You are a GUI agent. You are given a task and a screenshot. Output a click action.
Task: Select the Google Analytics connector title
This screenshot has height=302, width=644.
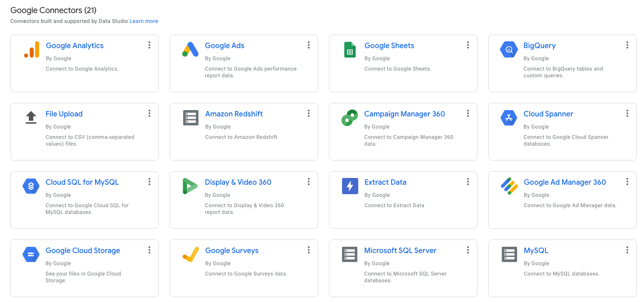[x=75, y=45]
